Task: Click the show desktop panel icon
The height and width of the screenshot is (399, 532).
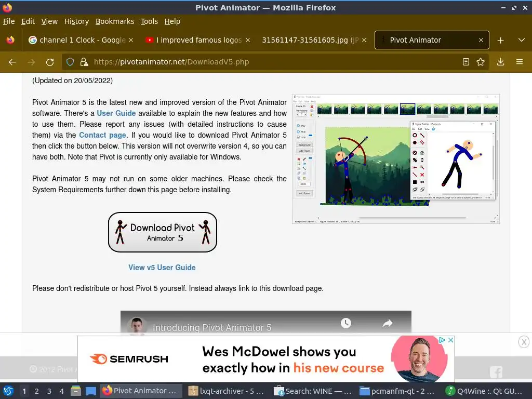Action: 91,391
